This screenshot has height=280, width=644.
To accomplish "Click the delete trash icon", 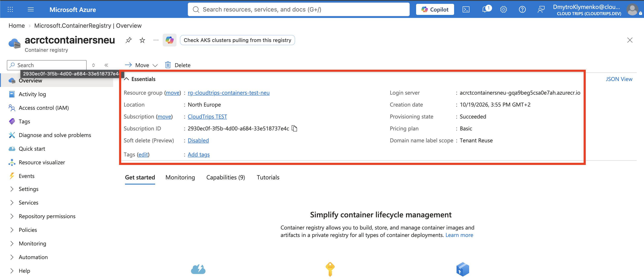I will click(x=168, y=65).
